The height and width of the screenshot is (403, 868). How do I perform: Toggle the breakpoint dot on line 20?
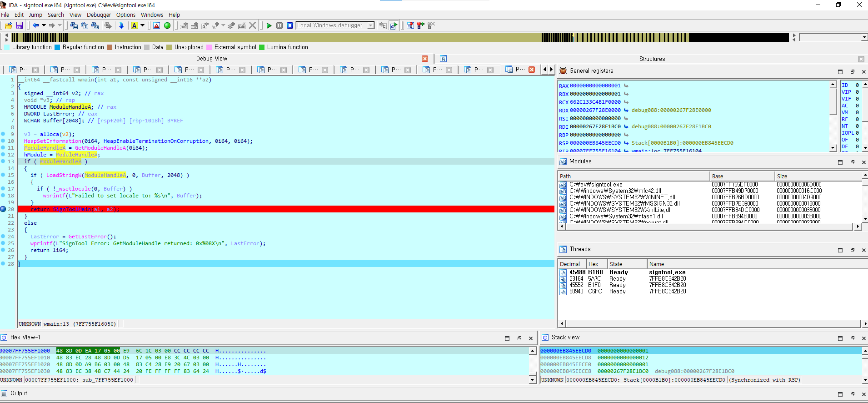coord(3,209)
